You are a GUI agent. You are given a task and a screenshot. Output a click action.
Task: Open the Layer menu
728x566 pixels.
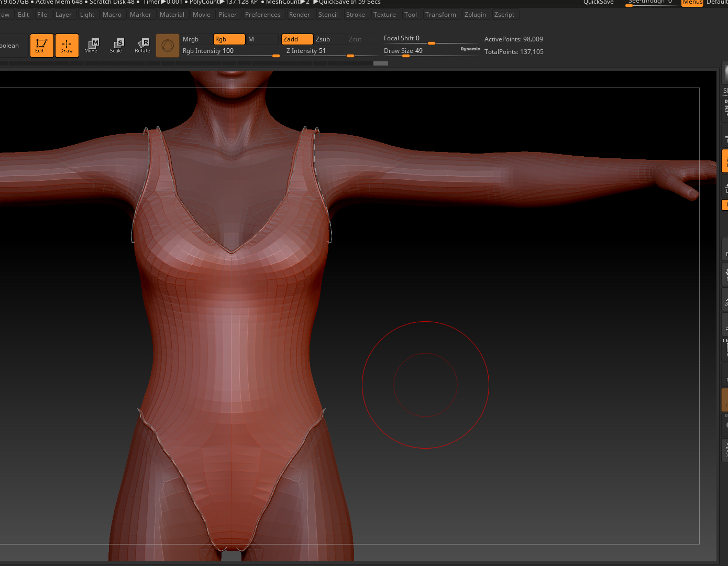63,15
